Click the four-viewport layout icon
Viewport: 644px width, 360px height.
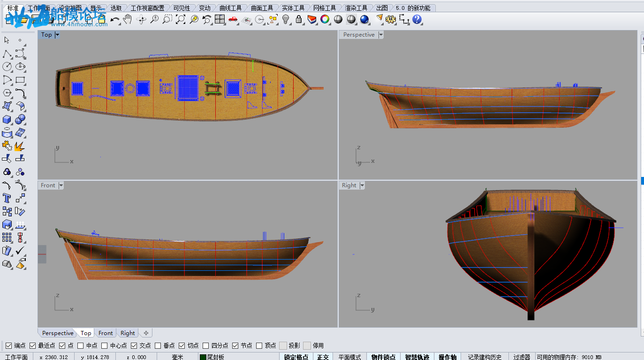[x=220, y=19]
